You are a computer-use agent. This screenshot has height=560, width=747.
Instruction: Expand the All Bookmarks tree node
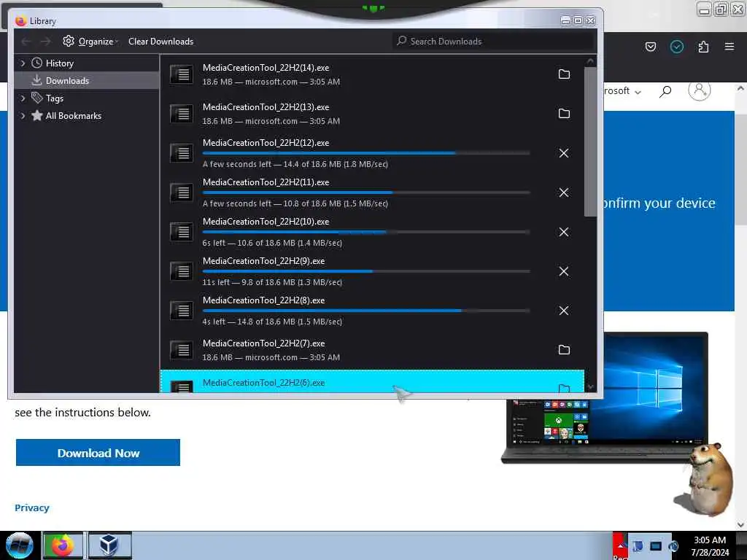tap(23, 116)
